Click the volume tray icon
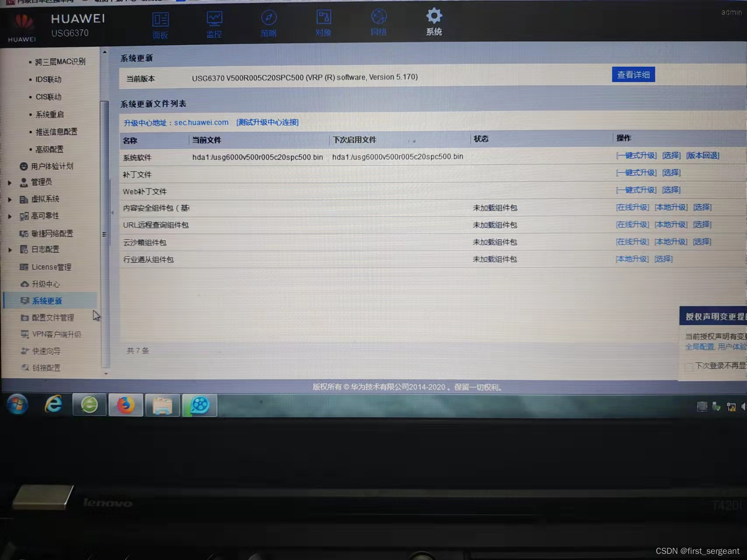 click(x=743, y=407)
